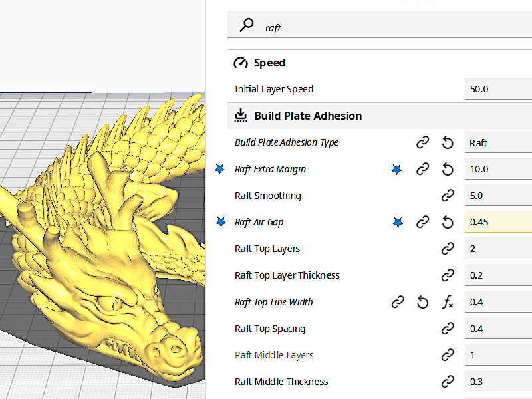Edit Raft Middle Layers value 1
The width and height of the screenshot is (532, 399).
tap(498, 355)
